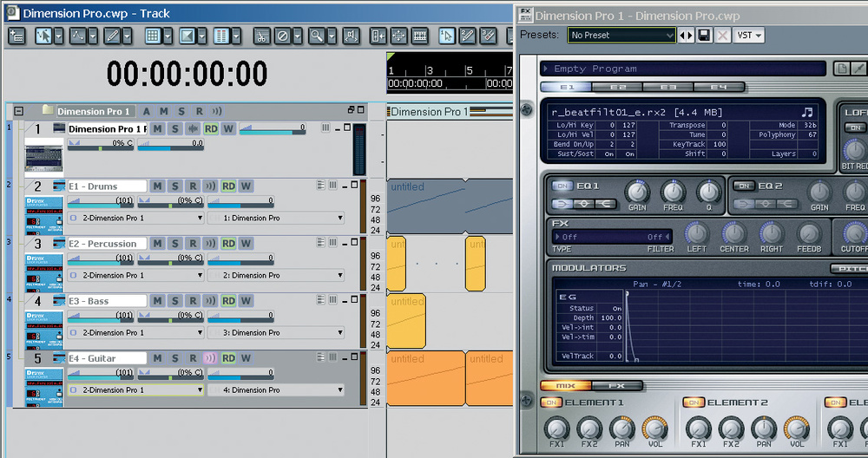Click the Insert track icon in the Track toolbar
The width and height of the screenshot is (868, 458).
(x=17, y=36)
